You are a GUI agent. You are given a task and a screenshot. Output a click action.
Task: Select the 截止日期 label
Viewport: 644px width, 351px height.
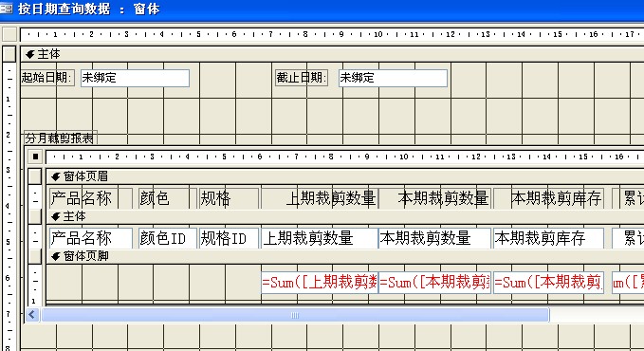(302, 78)
